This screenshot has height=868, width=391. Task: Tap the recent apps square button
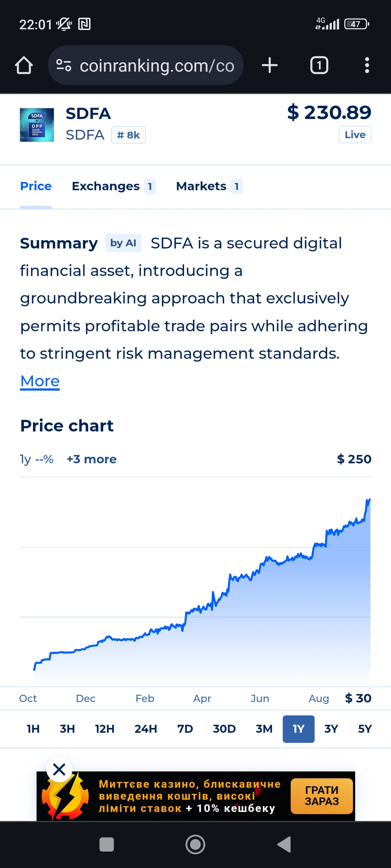point(107,844)
